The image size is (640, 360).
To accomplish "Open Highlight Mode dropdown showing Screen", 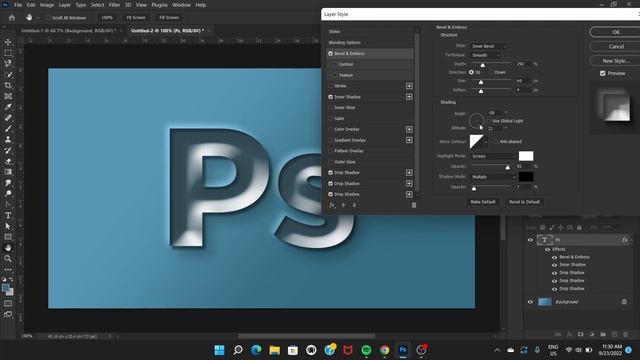I will [493, 156].
